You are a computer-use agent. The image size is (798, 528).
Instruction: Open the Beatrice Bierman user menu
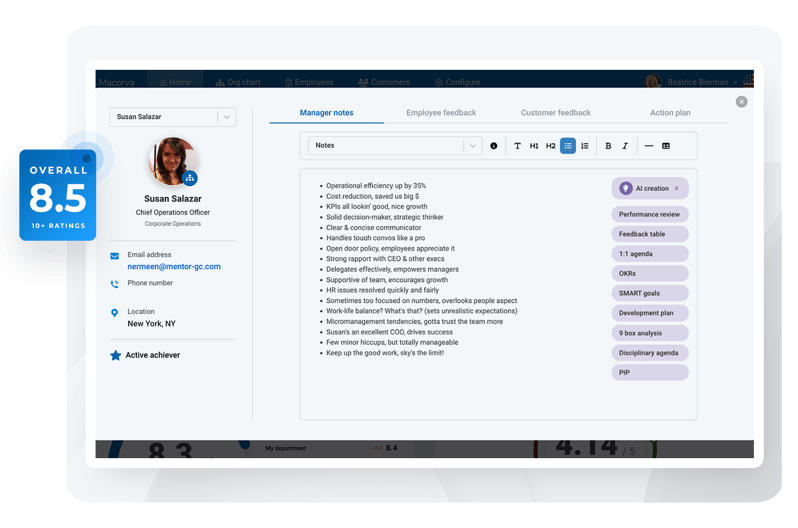coord(691,82)
